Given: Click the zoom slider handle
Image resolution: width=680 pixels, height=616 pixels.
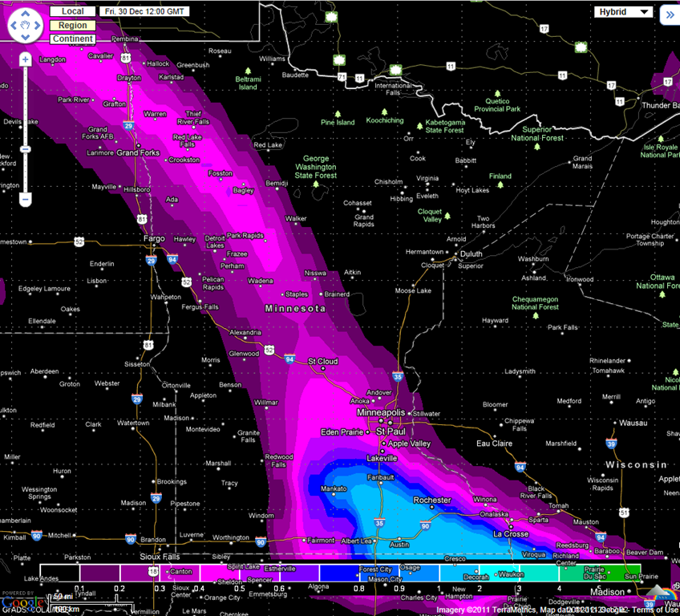Looking at the screenshot, I should 25,149.
